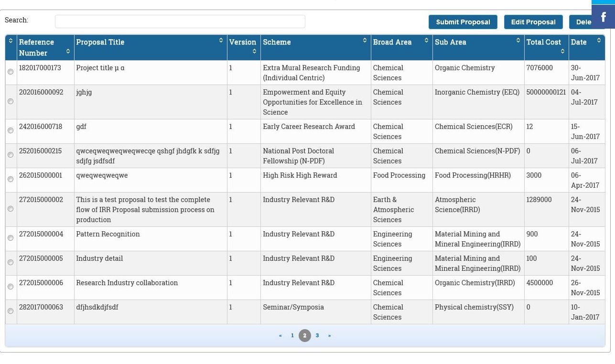Select the radio button for proposal 262015000001
Screen dimensions: 615x364
pos(11,180)
